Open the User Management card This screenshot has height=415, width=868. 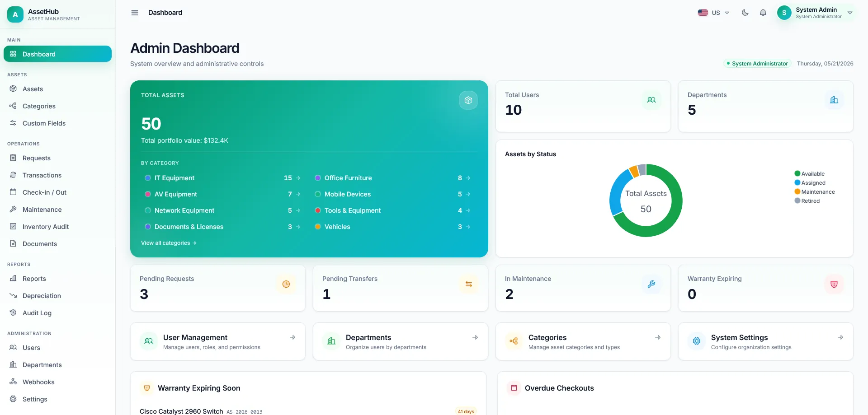[x=218, y=341]
